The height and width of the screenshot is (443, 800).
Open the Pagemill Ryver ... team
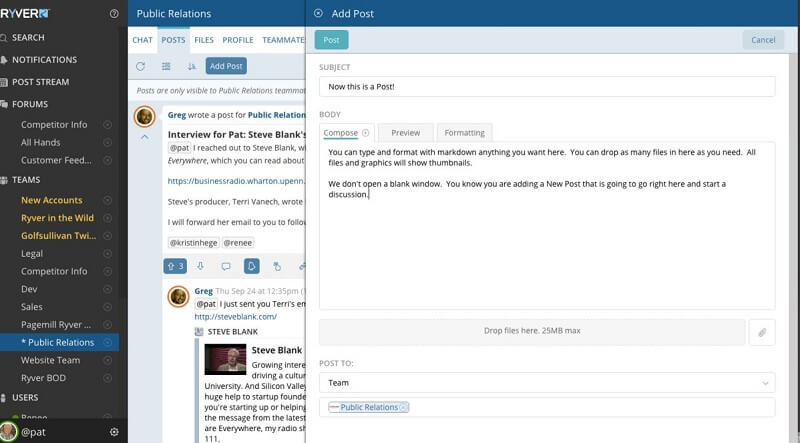(x=56, y=325)
